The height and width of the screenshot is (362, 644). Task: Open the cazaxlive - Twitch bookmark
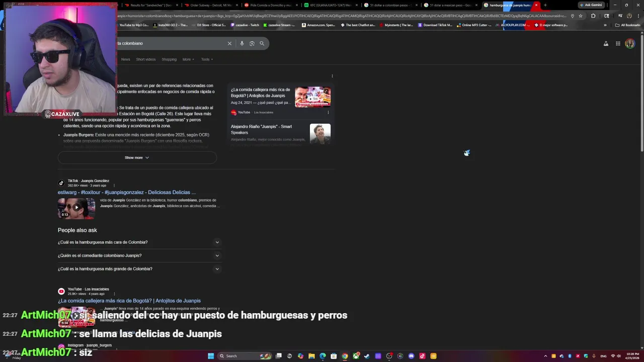[245, 25]
